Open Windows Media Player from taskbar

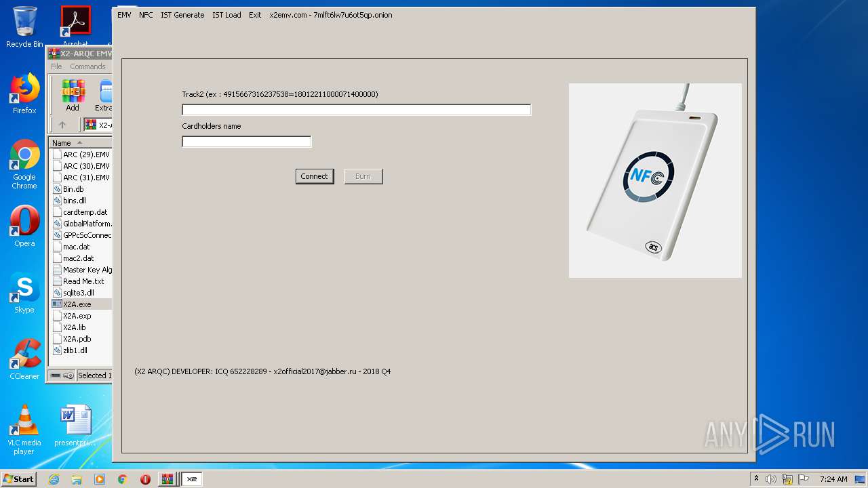(100, 479)
